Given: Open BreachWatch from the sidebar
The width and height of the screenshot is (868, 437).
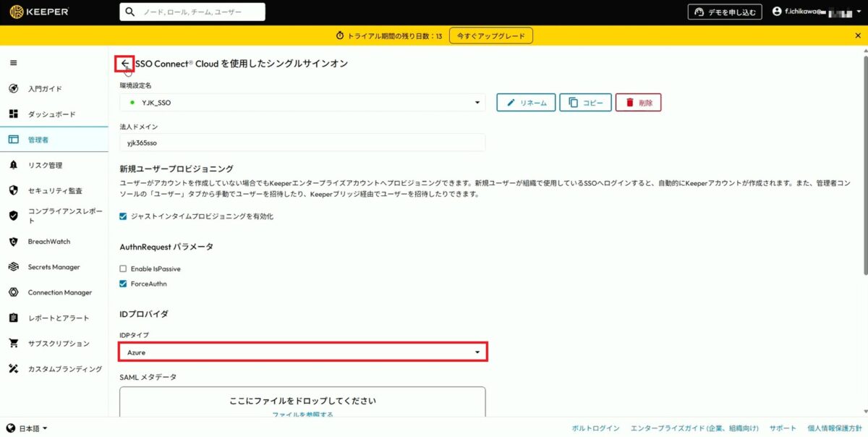Looking at the screenshot, I should [12, 241].
